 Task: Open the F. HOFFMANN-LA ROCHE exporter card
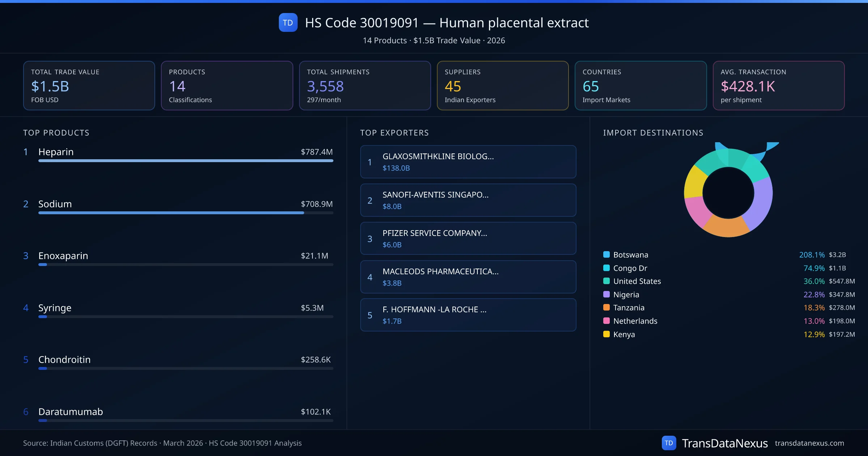point(468,315)
